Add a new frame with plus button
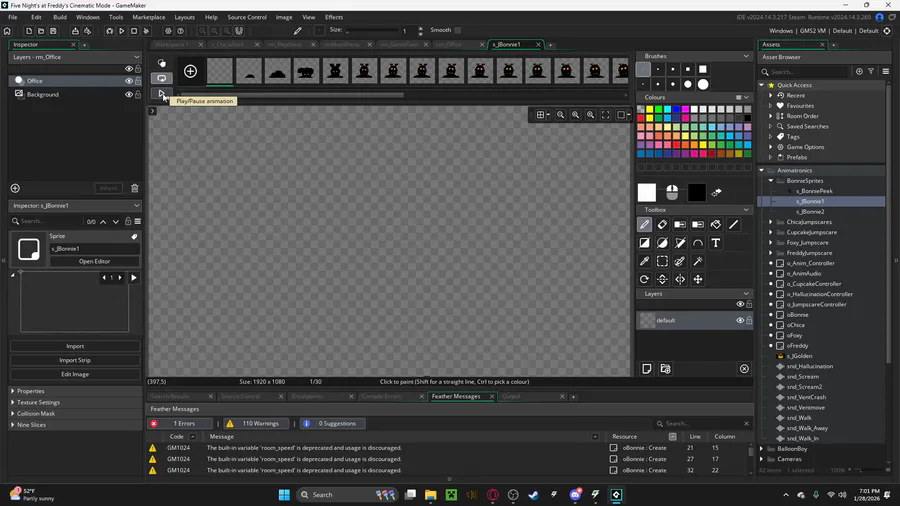Image resolution: width=900 pixels, height=506 pixels. [x=190, y=71]
